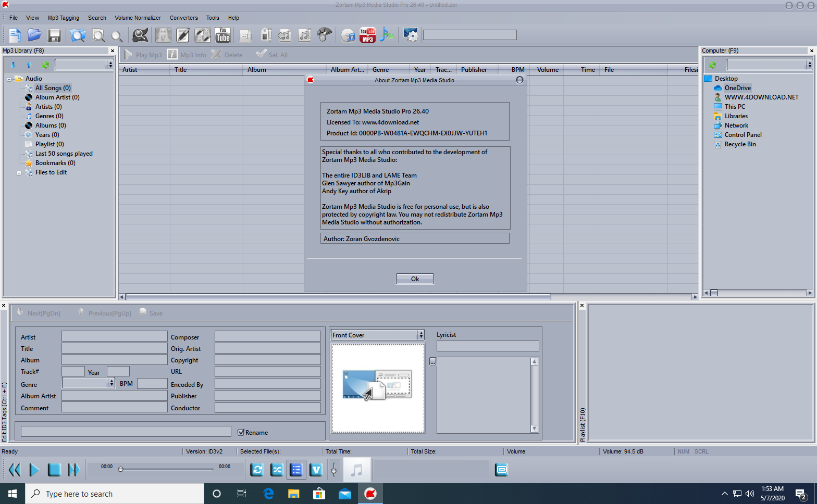
Task: Click into the Composer field
Action: point(268,336)
